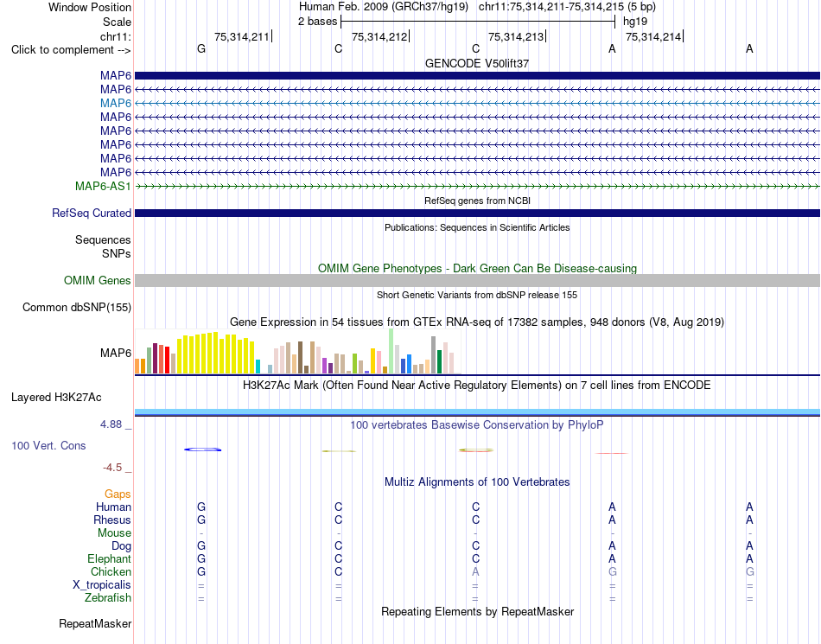Open 'Short Genetic Variants from dbSNP release 155'
This screenshot has height=644, width=821.
point(477,295)
